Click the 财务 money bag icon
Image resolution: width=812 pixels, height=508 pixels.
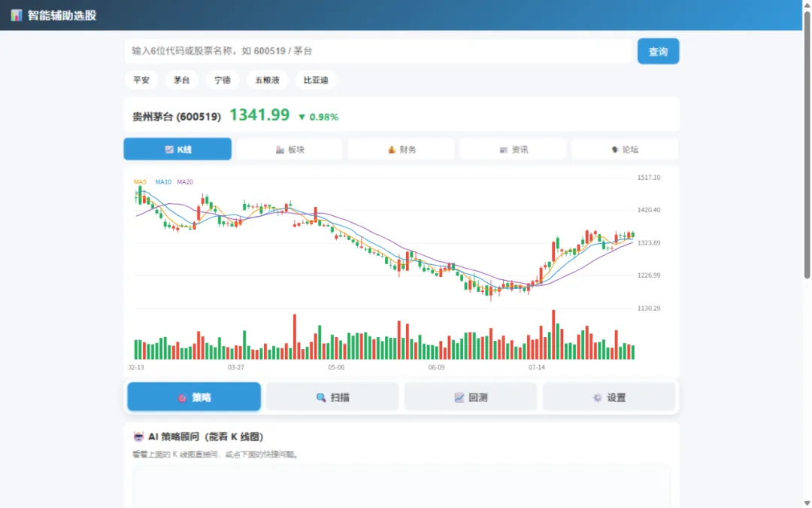[392, 149]
